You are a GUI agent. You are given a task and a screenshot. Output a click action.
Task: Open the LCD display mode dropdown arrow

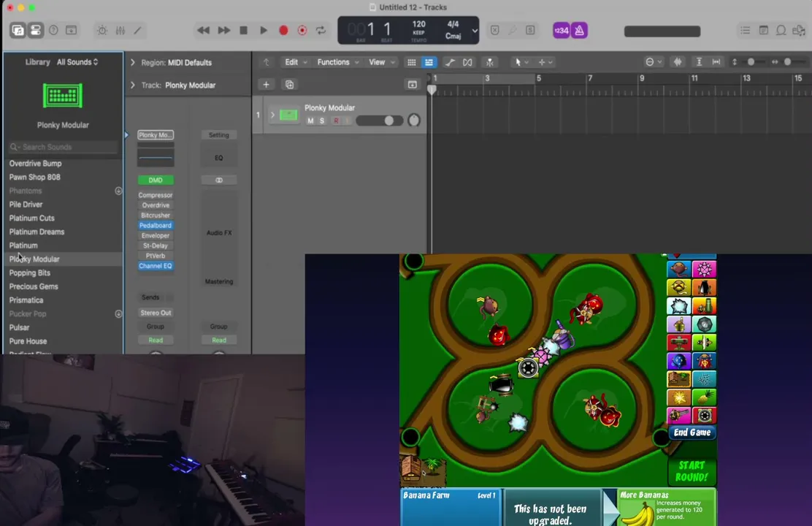click(475, 31)
